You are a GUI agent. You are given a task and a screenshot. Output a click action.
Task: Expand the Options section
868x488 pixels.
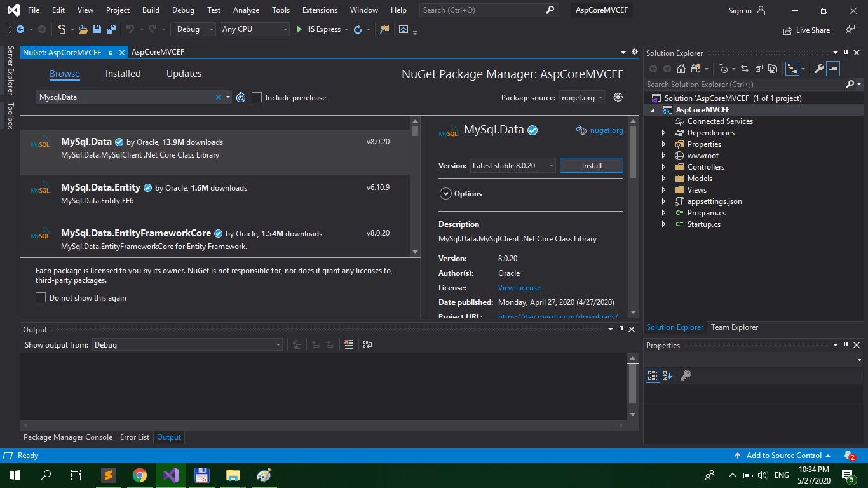tap(445, 194)
